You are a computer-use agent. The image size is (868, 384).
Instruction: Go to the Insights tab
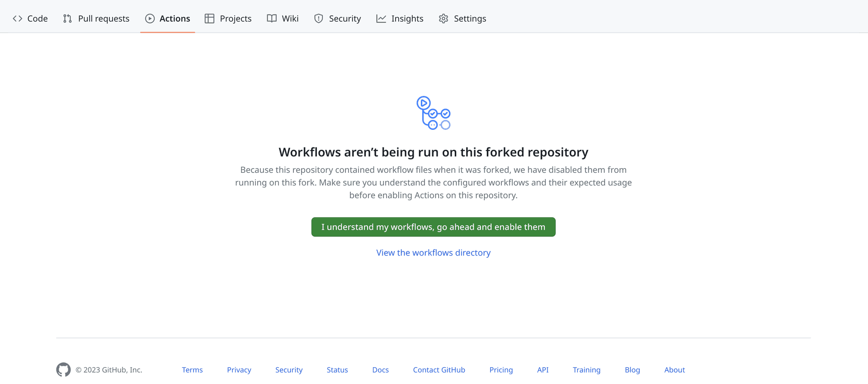click(407, 19)
